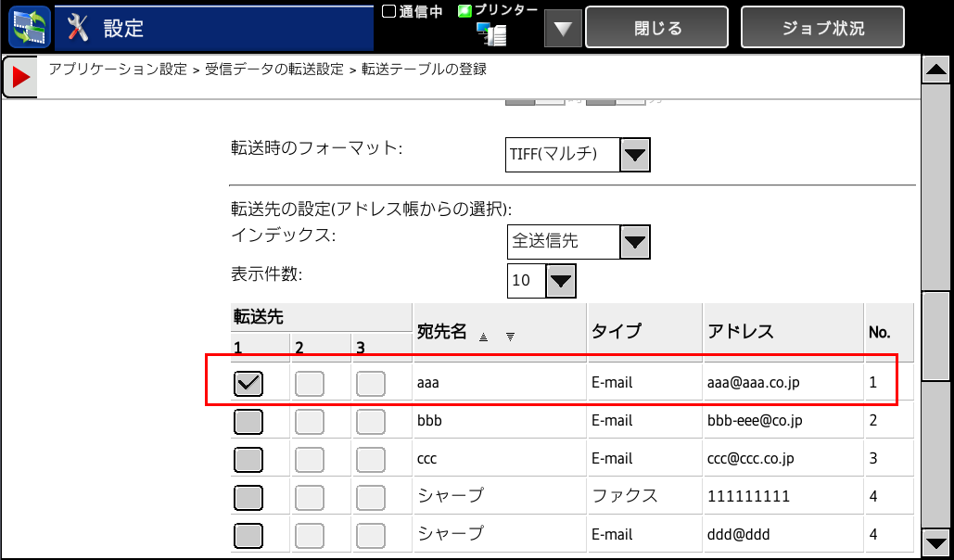This screenshot has height=560, width=954.
Task: Check 転送先 3 checkbox for aaa
Action: tap(371, 384)
